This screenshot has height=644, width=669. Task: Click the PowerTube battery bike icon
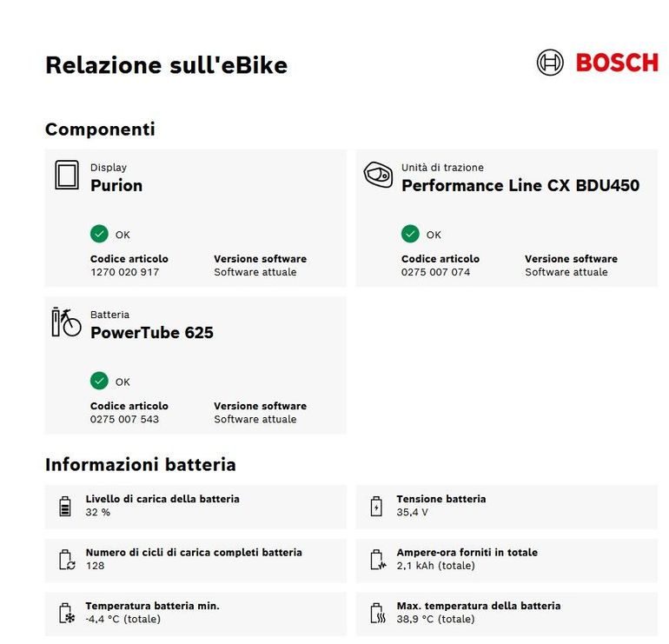(x=66, y=322)
